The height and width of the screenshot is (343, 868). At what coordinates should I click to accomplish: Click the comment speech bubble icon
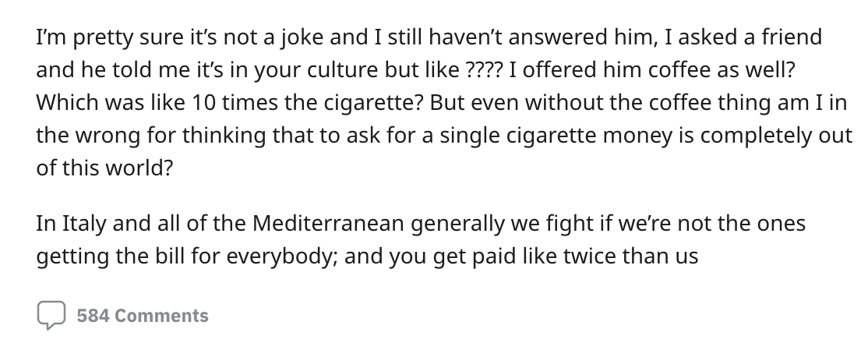[x=52, y=315]
